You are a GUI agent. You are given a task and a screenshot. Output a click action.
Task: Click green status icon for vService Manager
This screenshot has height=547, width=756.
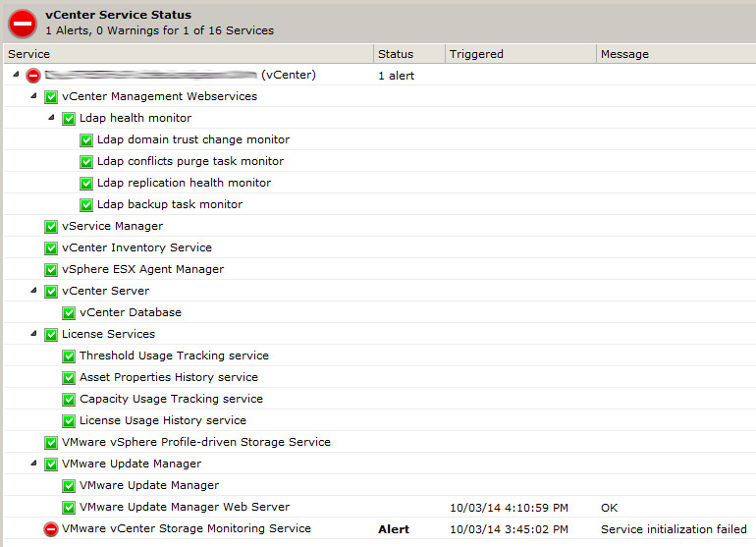(51, 227)
